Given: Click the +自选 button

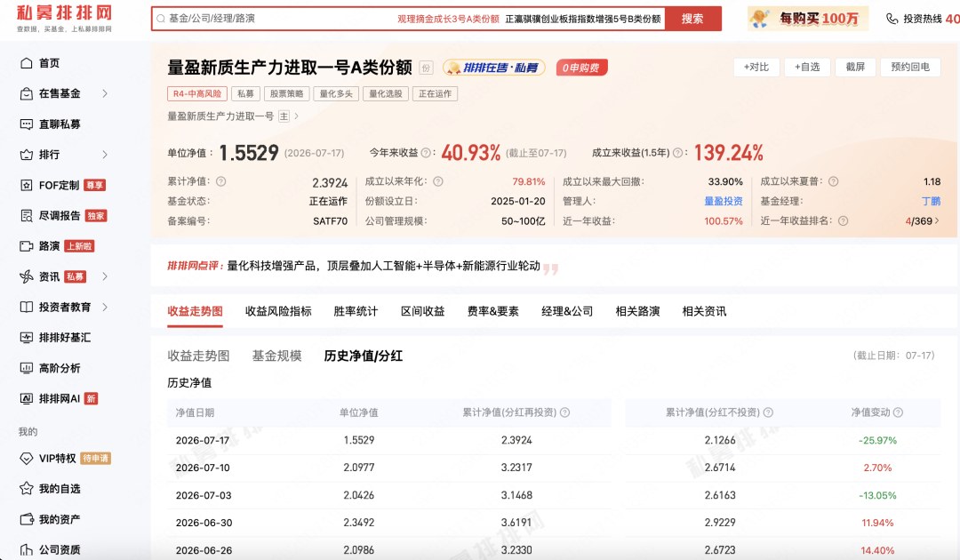Looking at the screenshot, I should click(x=807, y=68).
